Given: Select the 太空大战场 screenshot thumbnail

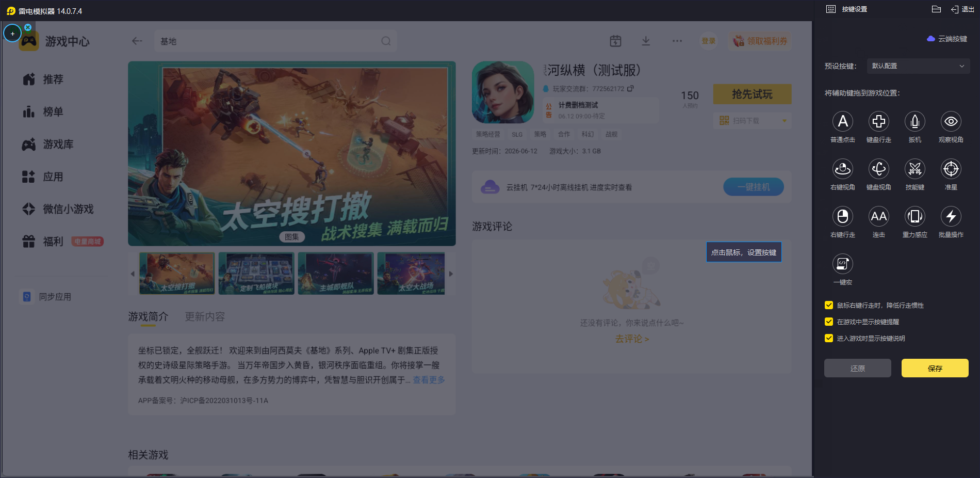Looking at the screenshot, I should coord(411,274).
